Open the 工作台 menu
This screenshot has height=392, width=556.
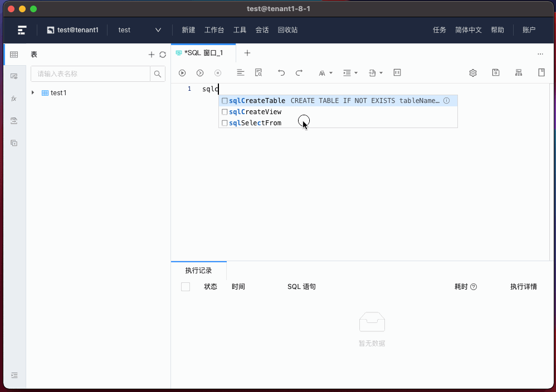point(214,30)
